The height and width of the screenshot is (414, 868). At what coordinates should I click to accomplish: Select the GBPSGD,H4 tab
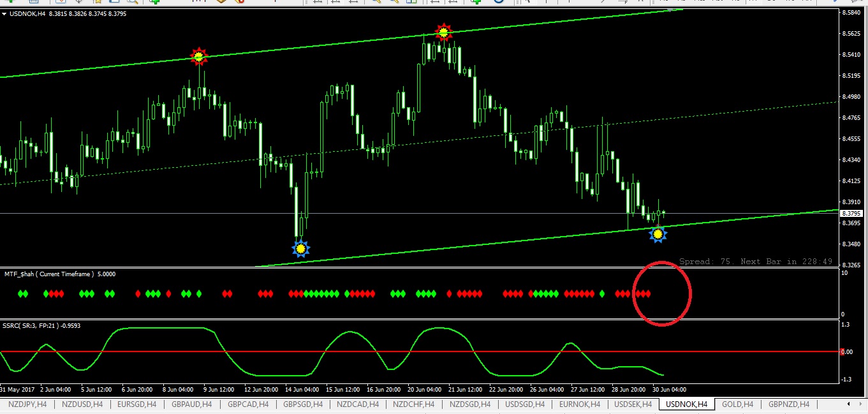click(x=303, y=404)
